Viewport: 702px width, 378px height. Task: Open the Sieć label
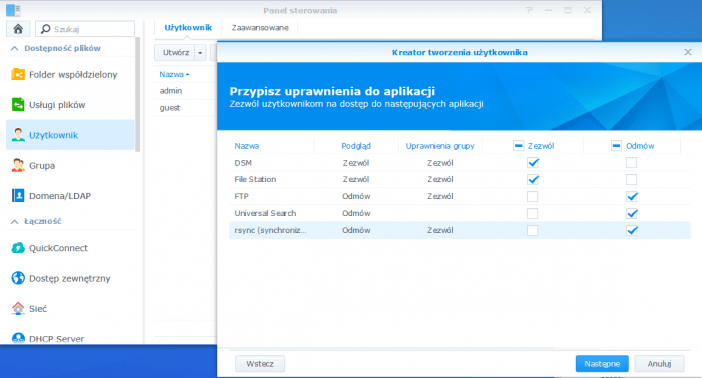coord(38,309)
